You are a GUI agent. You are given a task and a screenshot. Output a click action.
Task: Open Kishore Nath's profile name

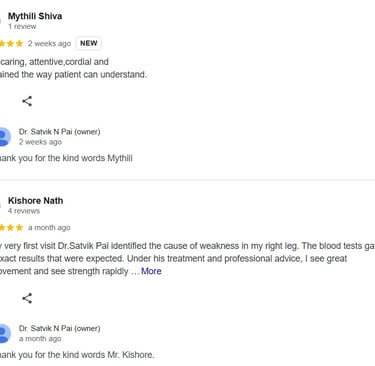(x=36, y=201)
